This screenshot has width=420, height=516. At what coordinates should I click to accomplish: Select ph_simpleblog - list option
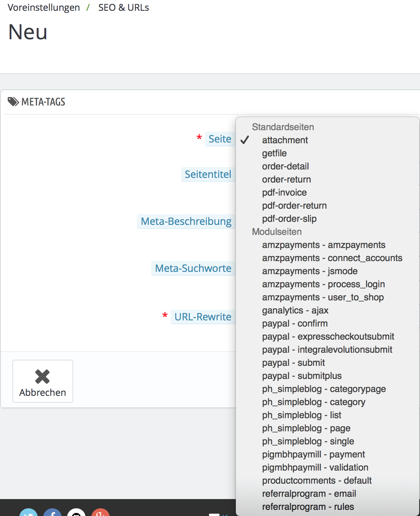(x=302, y=415)
